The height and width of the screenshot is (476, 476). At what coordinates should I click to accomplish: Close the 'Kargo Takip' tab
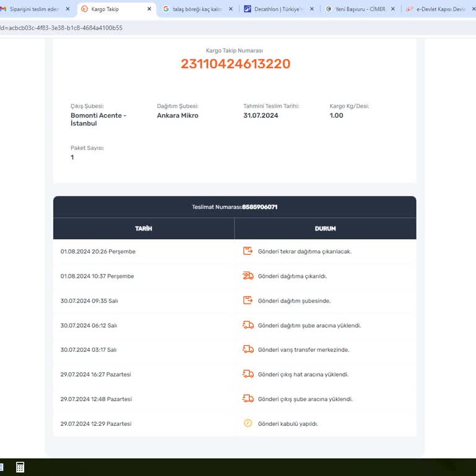pos(149,9)
